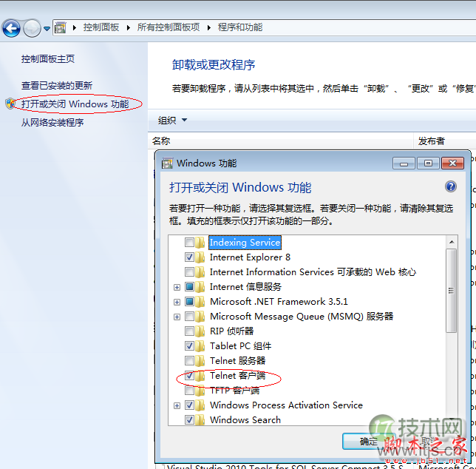Click the RIP 侦听器 folder icon
The height and width of the screenshot is (469, 476).
200,331
